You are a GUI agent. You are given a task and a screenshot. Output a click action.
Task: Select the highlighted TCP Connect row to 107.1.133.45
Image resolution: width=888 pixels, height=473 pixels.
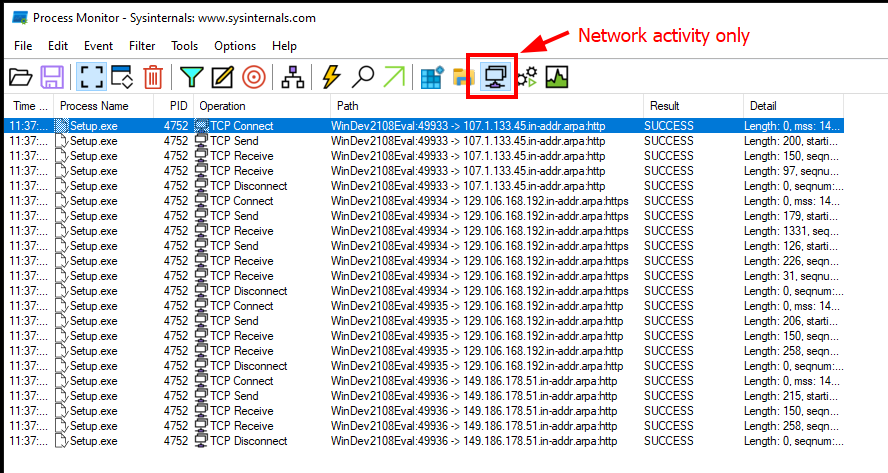pyautogui.click(x=424, y=126)
